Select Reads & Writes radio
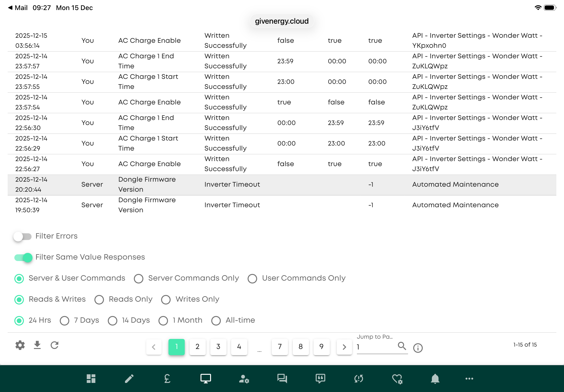 click(19, 299)
